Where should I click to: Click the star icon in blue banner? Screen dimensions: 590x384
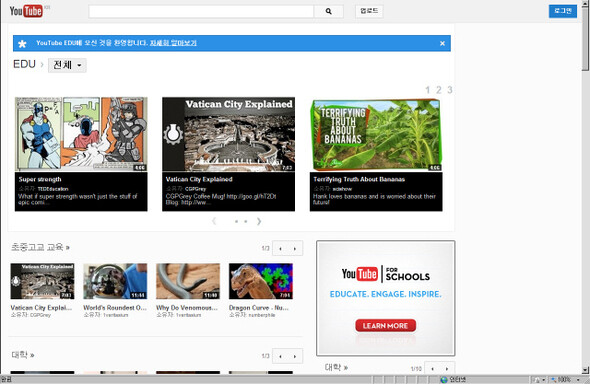point(22,44)
